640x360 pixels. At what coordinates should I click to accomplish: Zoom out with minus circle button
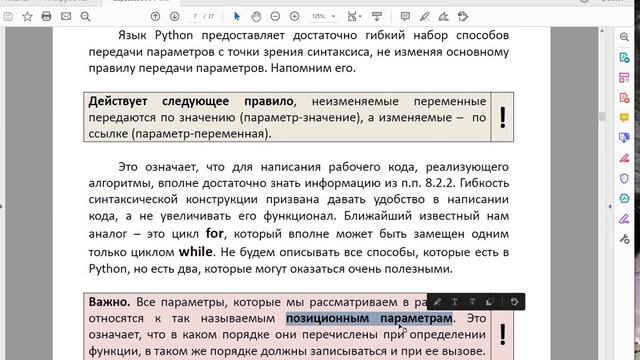point(275,16)
